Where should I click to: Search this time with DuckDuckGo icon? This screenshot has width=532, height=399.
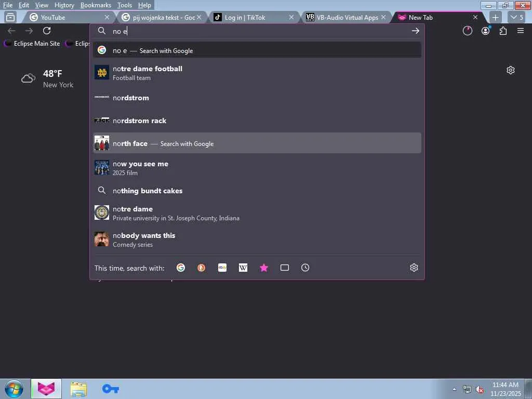202,268
